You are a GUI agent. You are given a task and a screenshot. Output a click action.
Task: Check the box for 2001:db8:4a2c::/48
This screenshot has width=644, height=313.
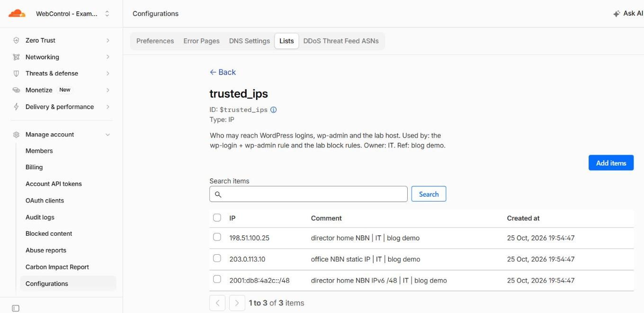tap(217, 279)
